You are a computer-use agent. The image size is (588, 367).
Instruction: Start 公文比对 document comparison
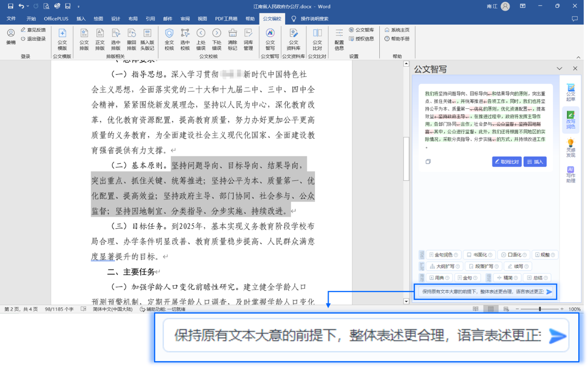pos(317,39)
